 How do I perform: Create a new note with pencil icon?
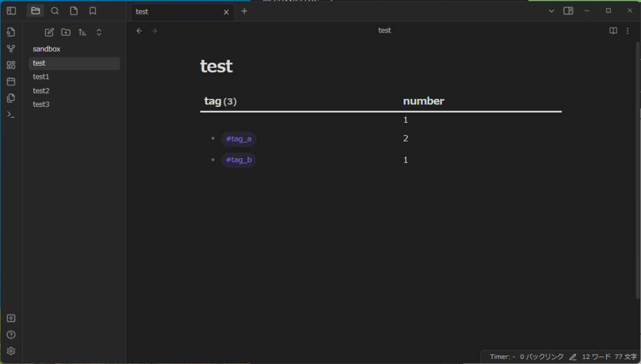(x=49, y=32)
